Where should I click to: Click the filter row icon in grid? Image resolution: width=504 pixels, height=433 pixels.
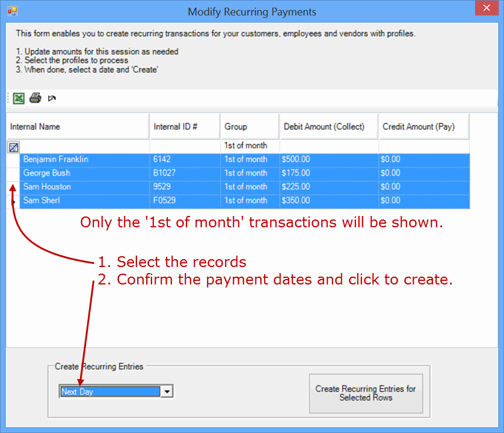click(x=13, y=146)
